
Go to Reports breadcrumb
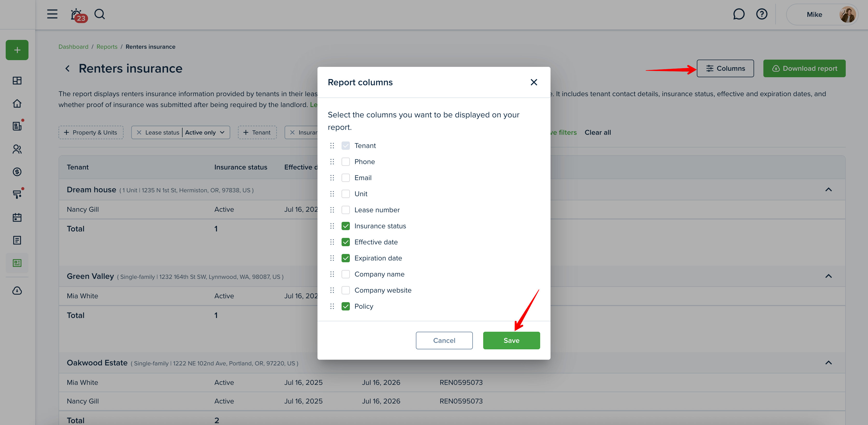coord(107,47)
